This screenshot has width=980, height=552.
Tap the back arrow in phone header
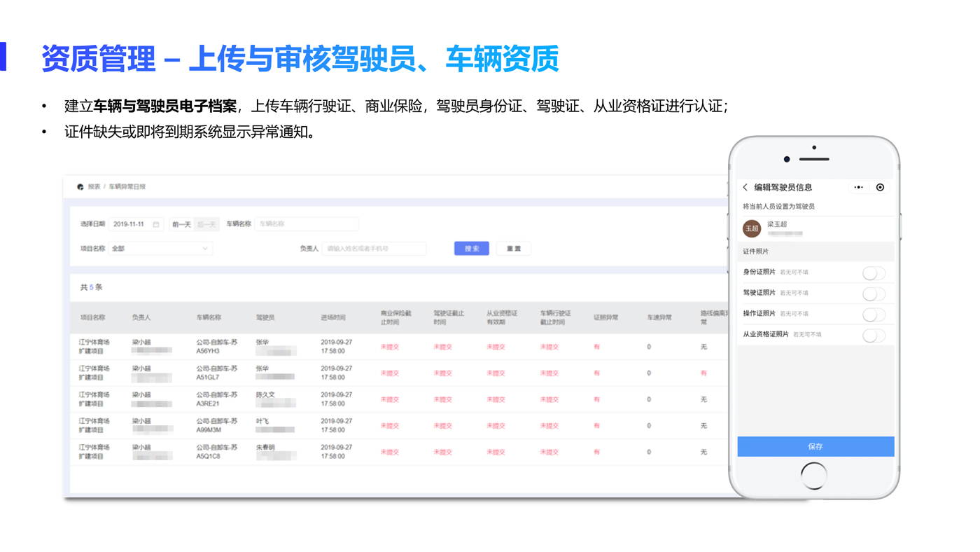pyautogui.click(x=745, y=188)
